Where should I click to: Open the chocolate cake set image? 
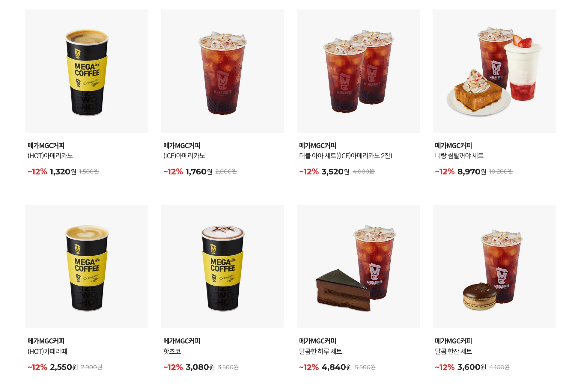(358, 266)
